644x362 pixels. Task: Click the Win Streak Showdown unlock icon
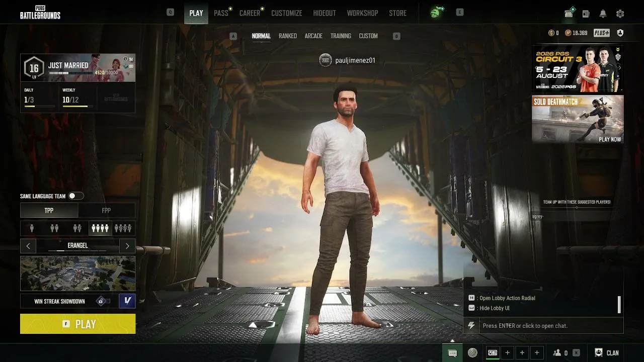(x=102, y=301)
